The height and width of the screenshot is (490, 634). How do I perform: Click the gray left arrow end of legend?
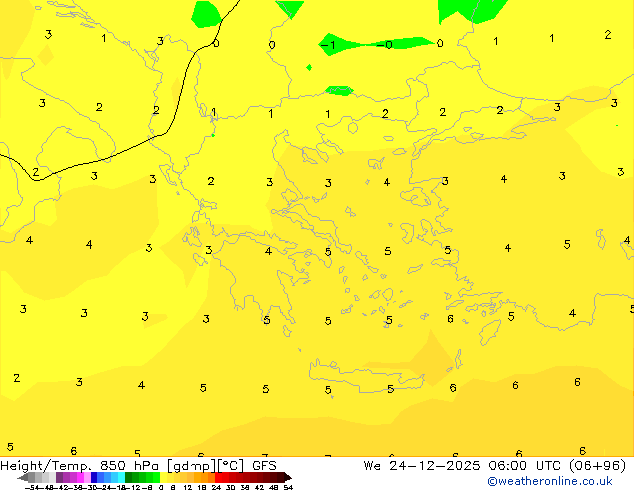(x=23, y=477)
